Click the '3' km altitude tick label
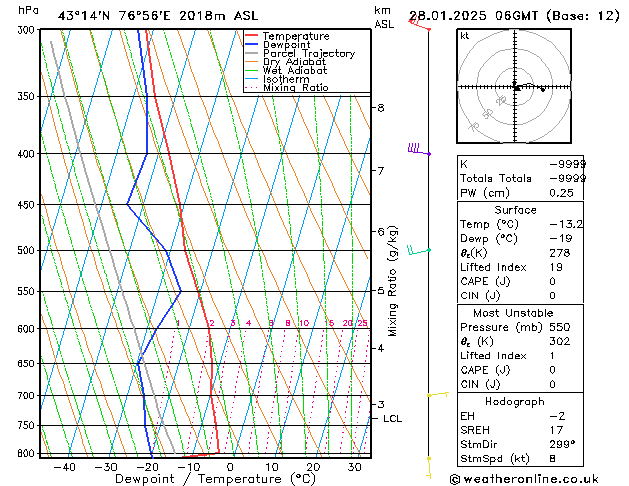This screenshot has width=629, height=486. [x=381, y=405]
